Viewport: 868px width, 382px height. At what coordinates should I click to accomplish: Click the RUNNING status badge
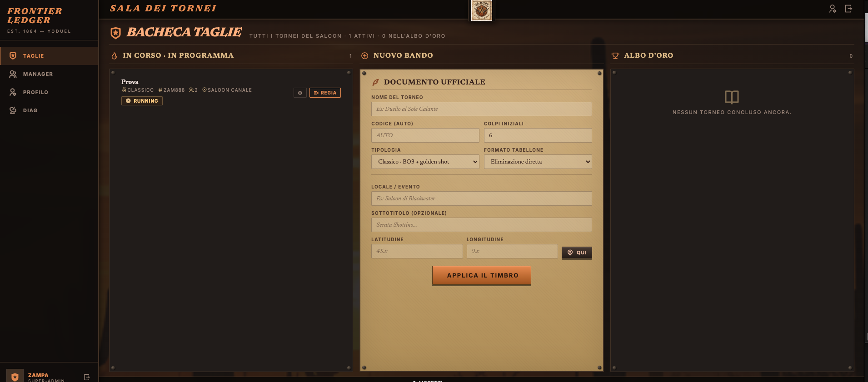142,101
